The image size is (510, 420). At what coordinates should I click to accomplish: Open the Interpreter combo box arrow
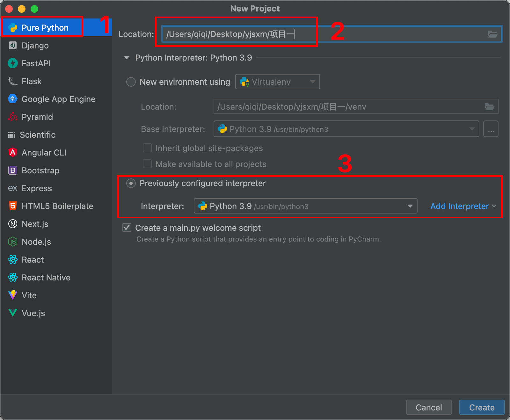[x=410, y=206]
